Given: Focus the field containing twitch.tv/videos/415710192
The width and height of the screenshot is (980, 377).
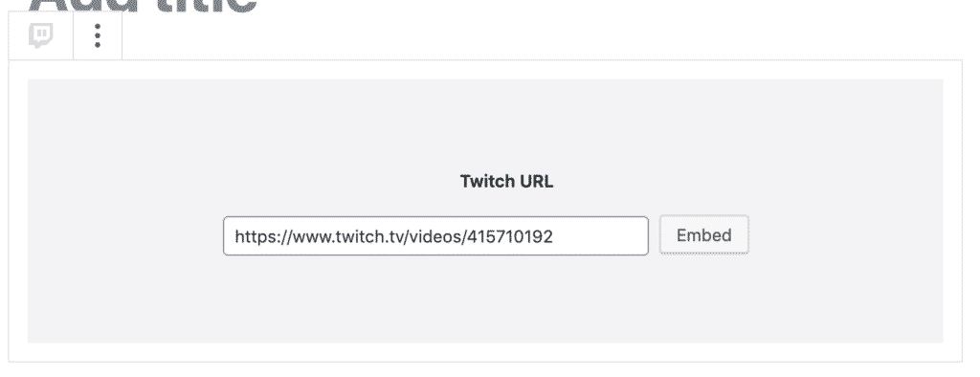Looking at the screenshot, I should click(x=435, y=235).
